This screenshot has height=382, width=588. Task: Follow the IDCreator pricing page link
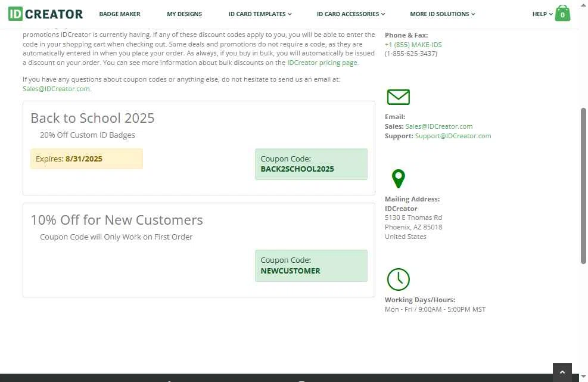tap(322, 63)
